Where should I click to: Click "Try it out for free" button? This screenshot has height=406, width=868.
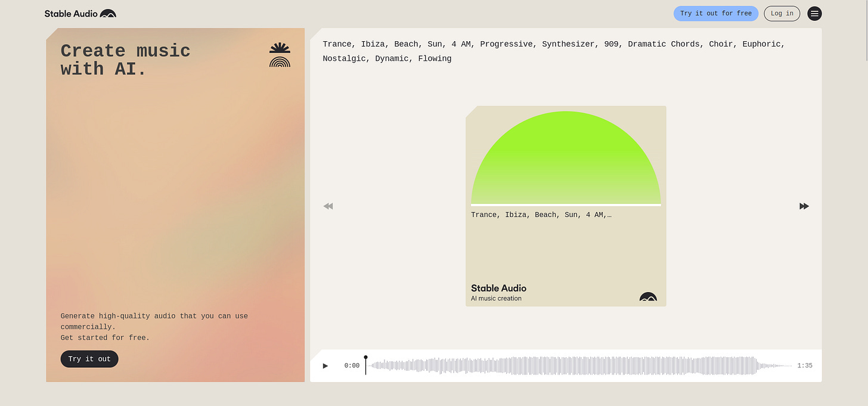pos(716,13)
